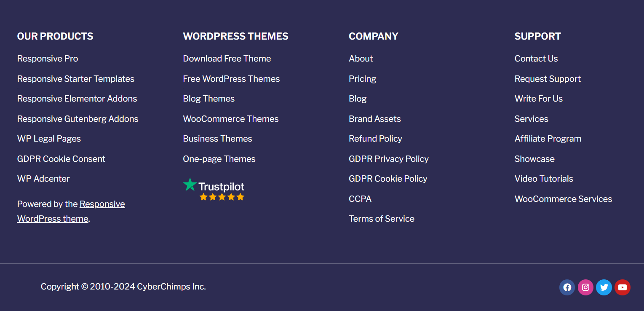Open the Affiliate Program page

(x=548, y=139)
